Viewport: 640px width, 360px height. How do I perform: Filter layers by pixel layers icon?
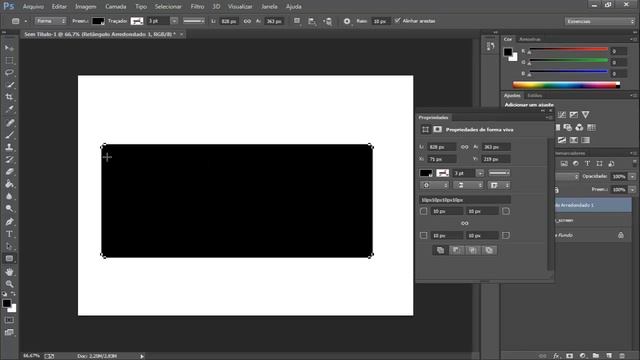point(564,164)
